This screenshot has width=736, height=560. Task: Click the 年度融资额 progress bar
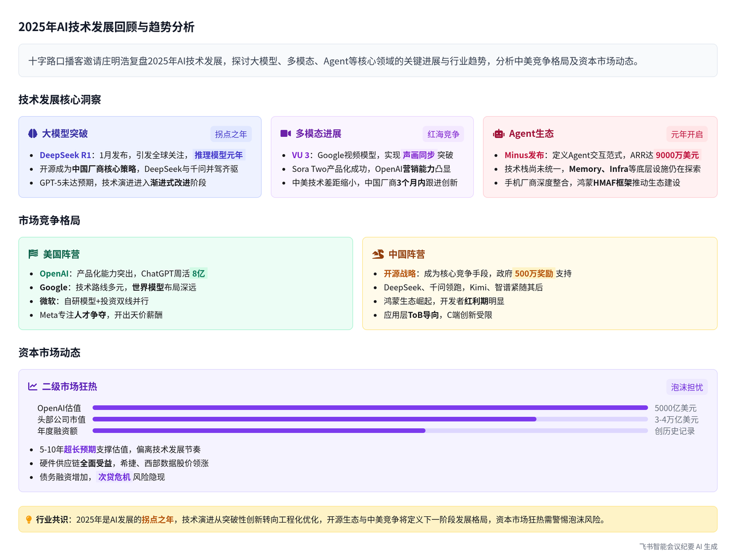(370, 431)
